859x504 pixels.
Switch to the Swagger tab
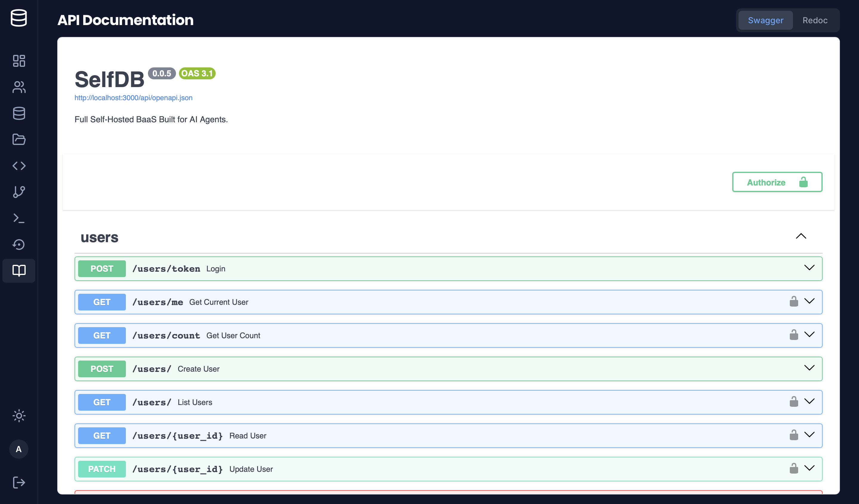765,20
